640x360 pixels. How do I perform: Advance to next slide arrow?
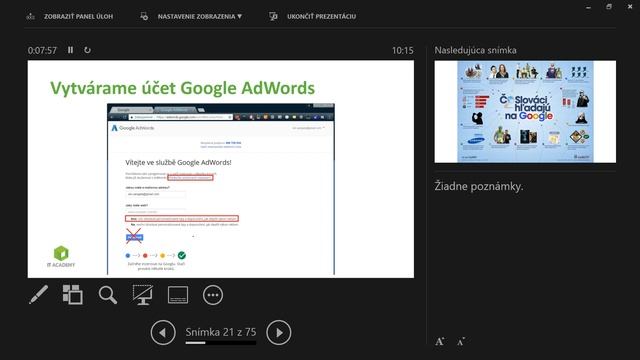point(279,333)
